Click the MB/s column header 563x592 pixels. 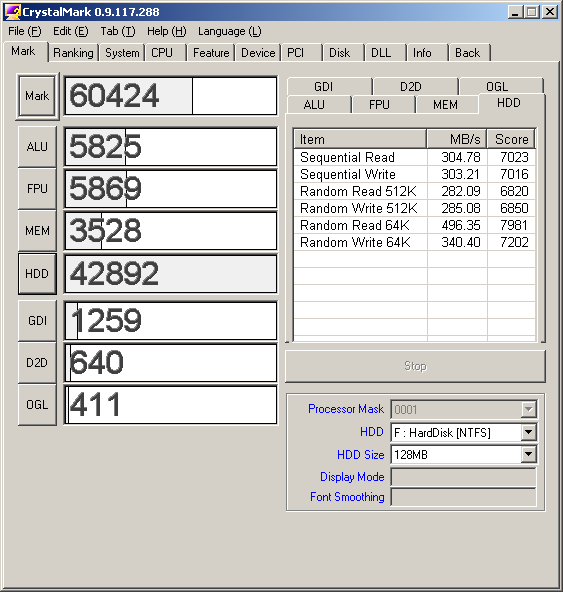point(457,139)
